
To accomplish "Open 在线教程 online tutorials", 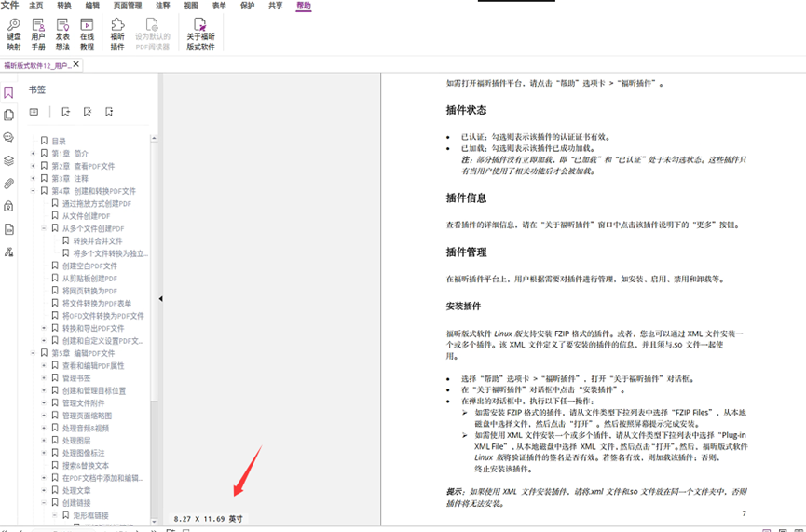I will coord(87,34).
